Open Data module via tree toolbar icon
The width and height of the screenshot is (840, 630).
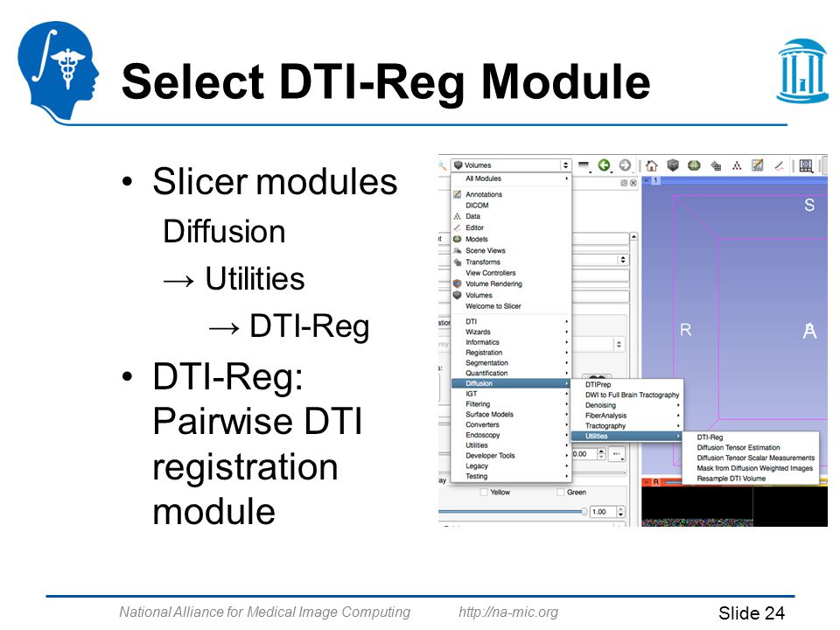point(737,166)
